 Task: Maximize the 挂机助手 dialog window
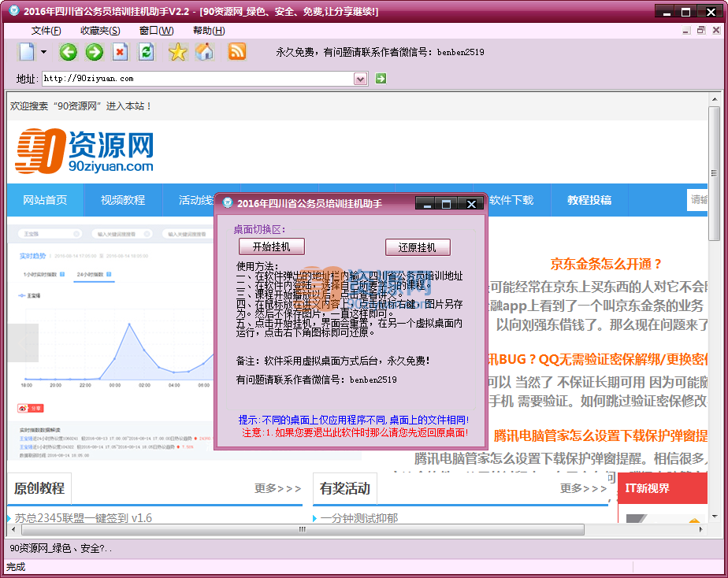446,204
